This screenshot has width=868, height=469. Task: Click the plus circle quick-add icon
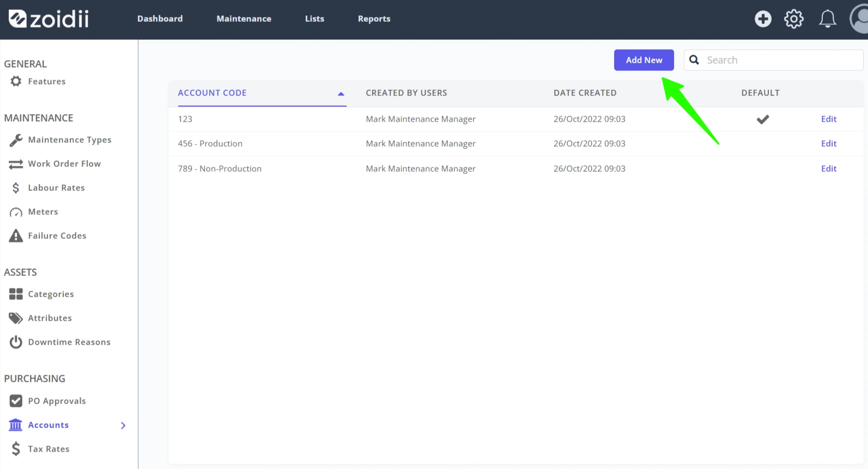tap(763, 19)
